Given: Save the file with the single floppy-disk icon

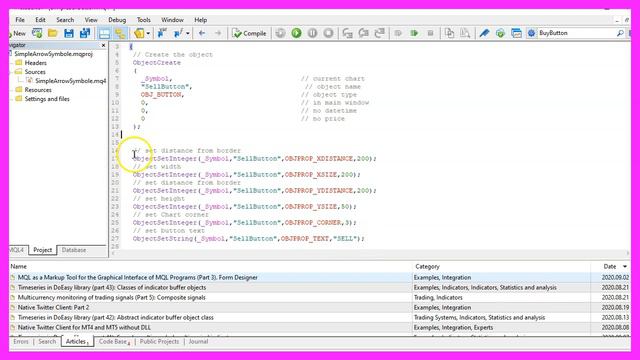Looking at the screenshot, I should point(69,33).
